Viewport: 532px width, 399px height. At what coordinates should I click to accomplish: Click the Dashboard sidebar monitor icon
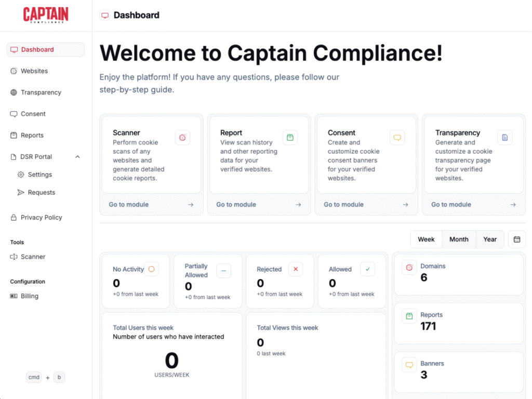click(x=14, y=50)
